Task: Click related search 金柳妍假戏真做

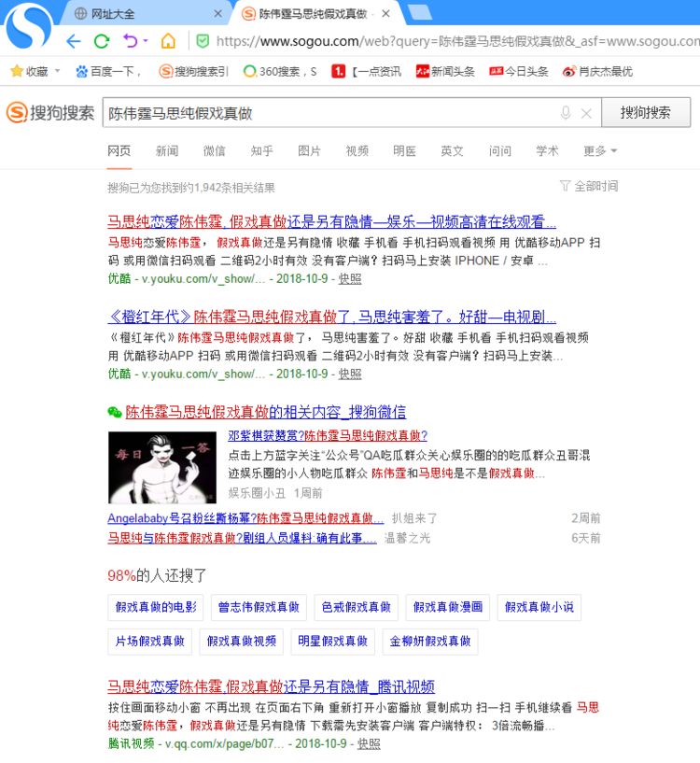Action: point(430,642)
